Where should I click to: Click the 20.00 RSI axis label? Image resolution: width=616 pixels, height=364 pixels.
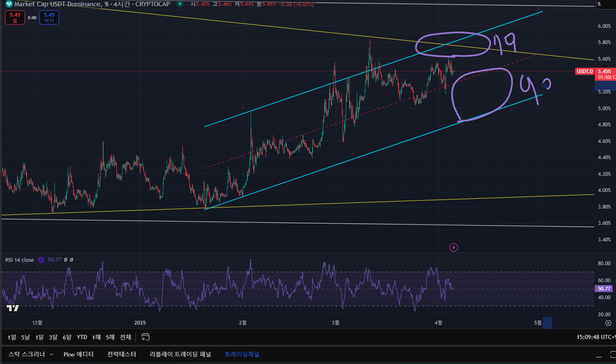pyautogui.click(x=604, y=315)
